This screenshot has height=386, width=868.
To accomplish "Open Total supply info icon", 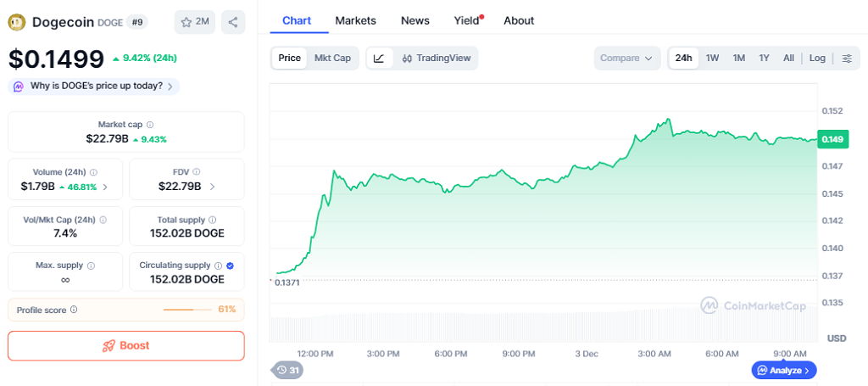I will 213,220.
